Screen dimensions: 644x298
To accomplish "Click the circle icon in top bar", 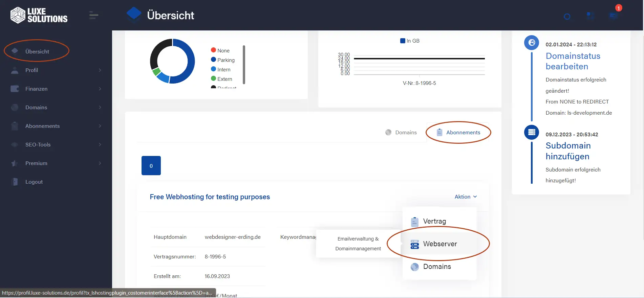I will click(567, 16).
